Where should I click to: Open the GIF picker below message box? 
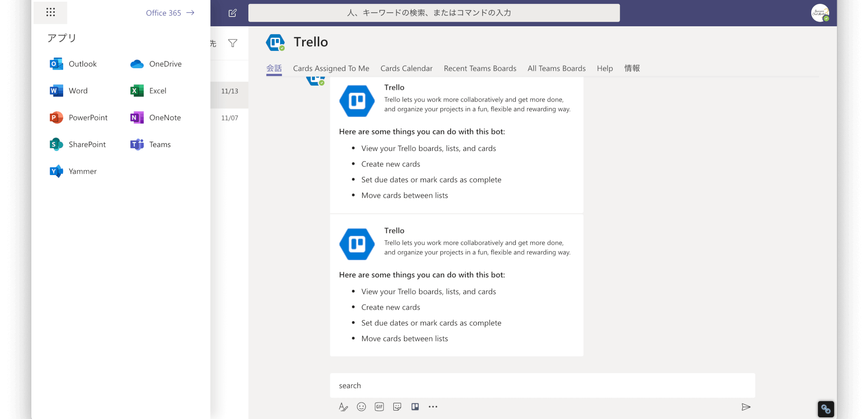click(379, 407)
